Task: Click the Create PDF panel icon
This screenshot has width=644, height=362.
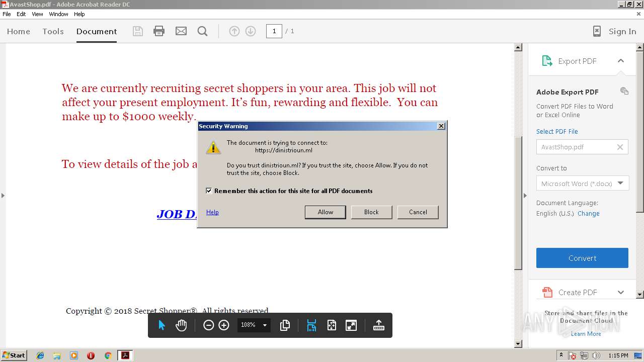Action: (x=547, y=292)
